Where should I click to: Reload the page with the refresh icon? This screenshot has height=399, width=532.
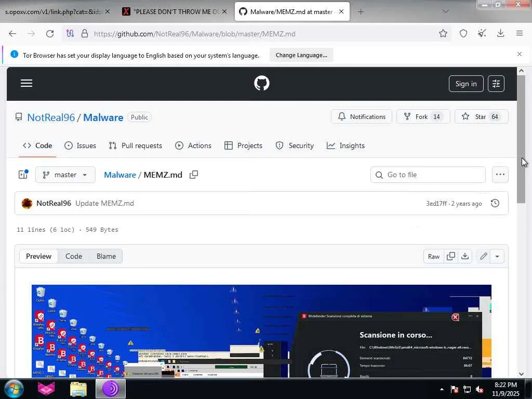point(50,34)
